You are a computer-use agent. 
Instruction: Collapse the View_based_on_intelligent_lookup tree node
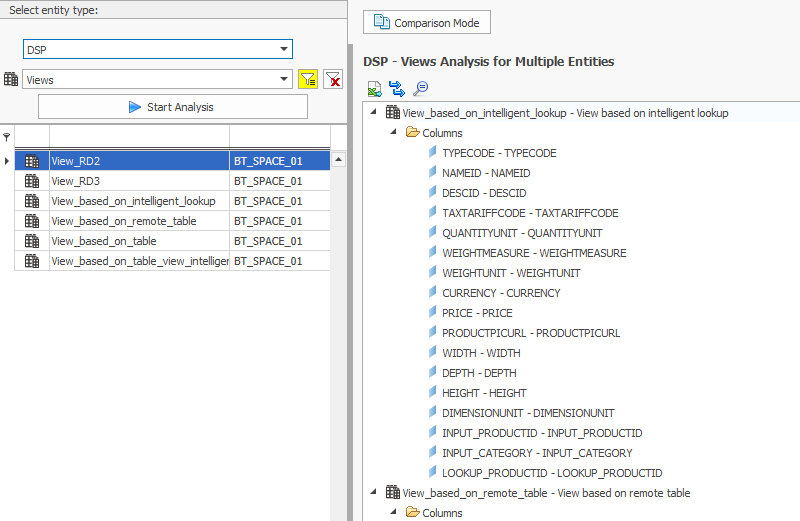tap(374, 112)
